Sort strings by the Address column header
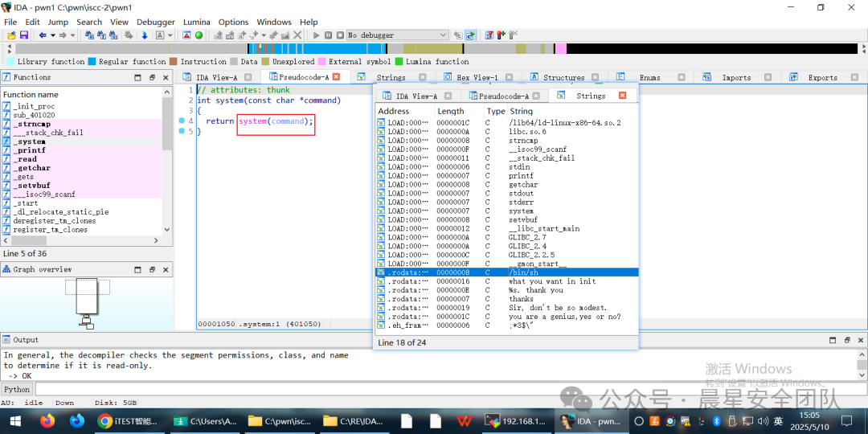The image size is (868, 434). click(404, 111)
